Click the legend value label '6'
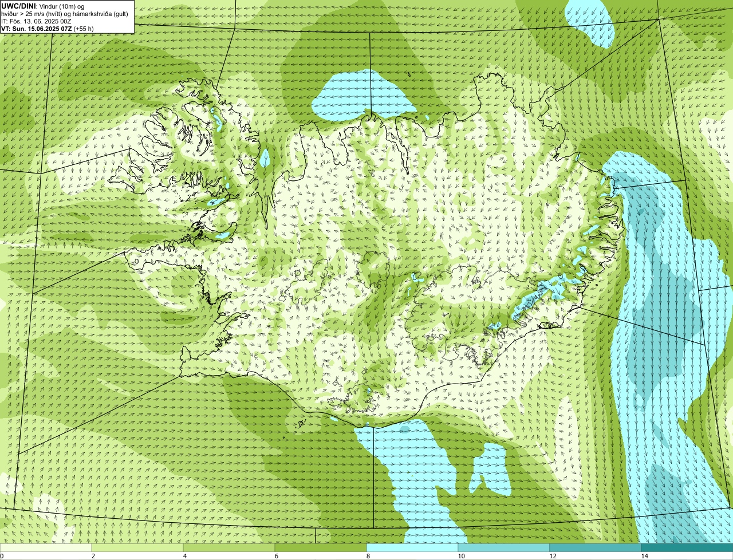 point(276,556)
